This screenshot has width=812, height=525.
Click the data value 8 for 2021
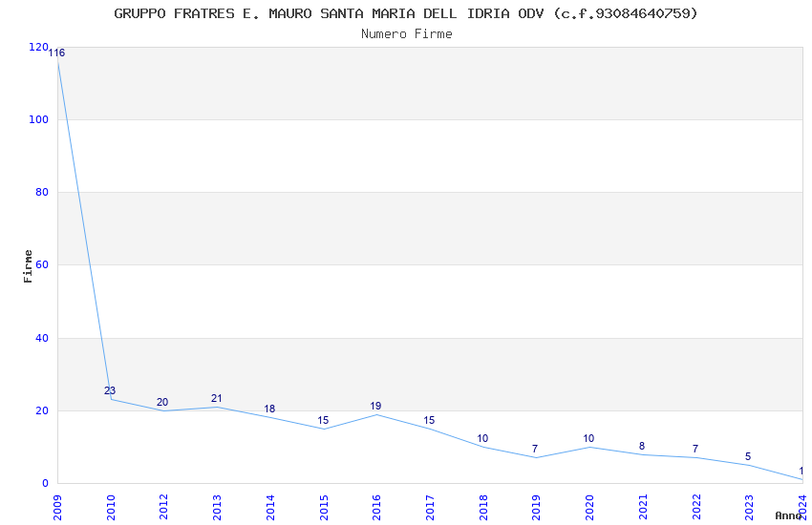(642, 446)
